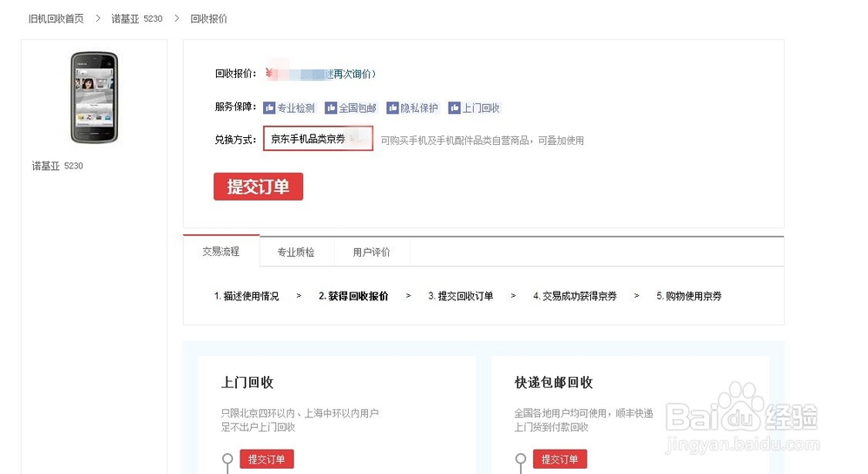Click the 隐私保护 thumbs-up icon

[392, 108]
